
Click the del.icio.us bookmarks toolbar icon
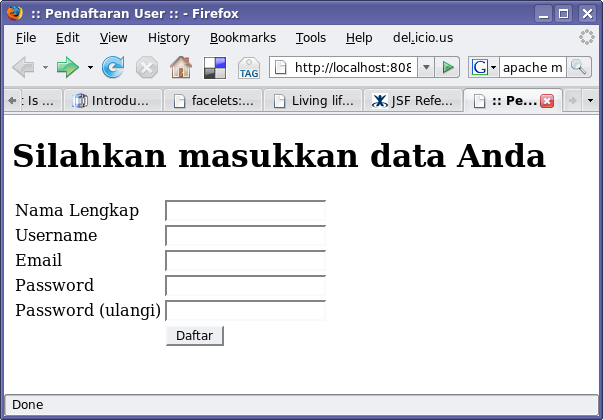tap(214, 67)
